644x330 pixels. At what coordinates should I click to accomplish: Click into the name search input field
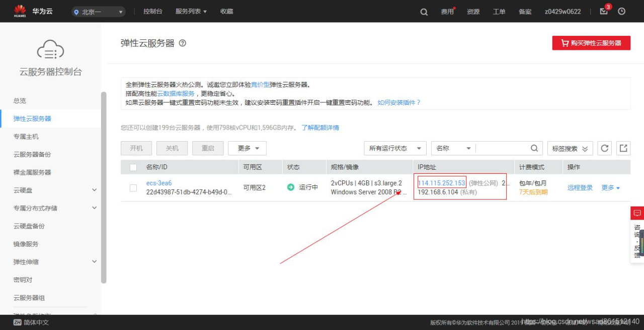click(x=502, y=148)
